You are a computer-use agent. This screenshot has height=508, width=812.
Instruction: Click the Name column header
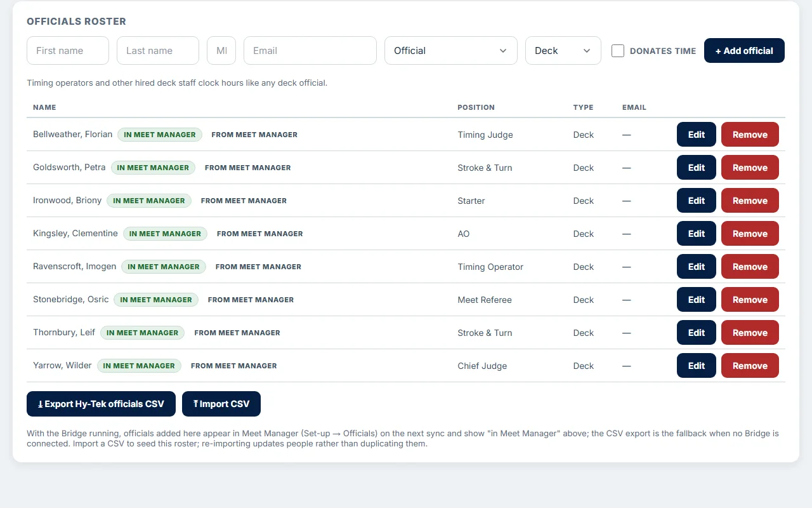[x=44, y=107]
